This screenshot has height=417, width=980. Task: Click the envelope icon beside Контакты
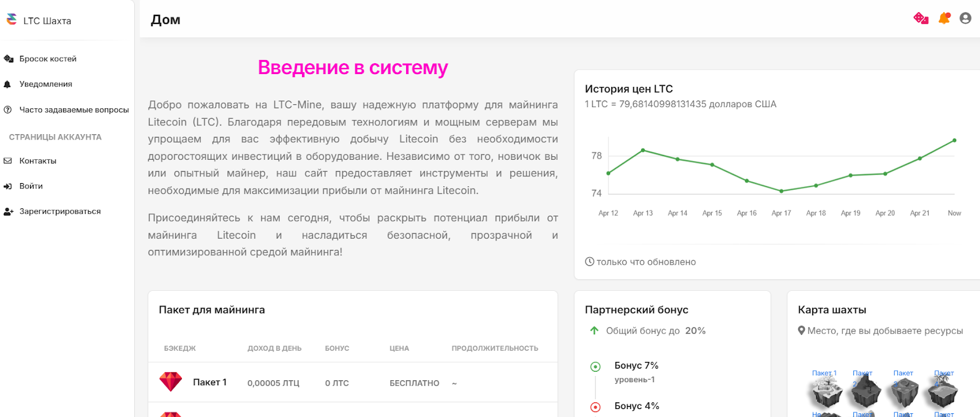click(x=8, y=161)
